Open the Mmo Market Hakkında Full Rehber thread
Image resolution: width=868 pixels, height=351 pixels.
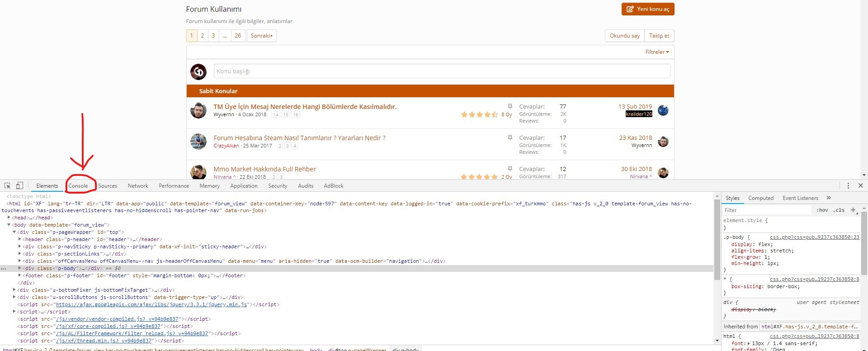[x=264, y=169]
